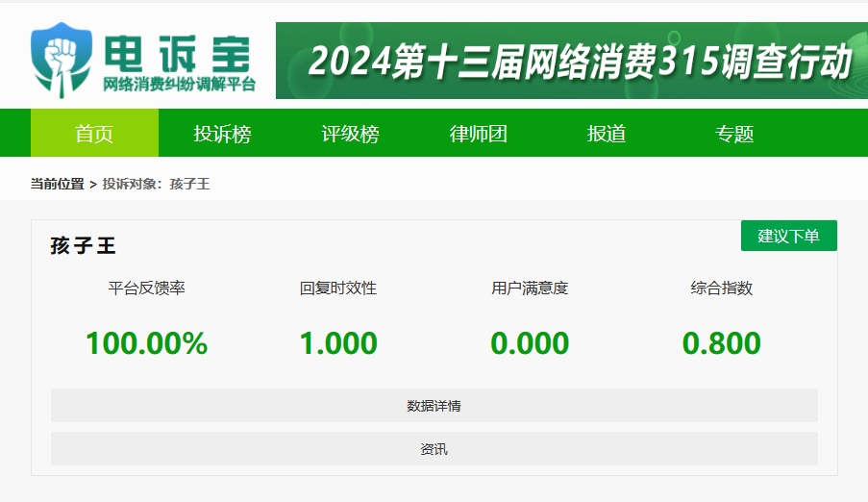
Task: Select the 0.000 user satisfaction value
Action: [x=530, y=343]
